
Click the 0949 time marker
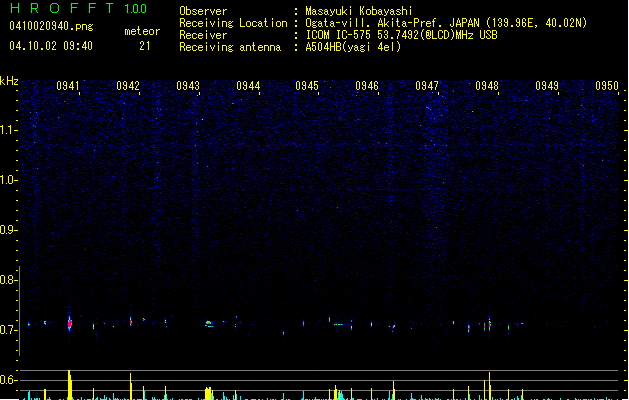point(547,86)
